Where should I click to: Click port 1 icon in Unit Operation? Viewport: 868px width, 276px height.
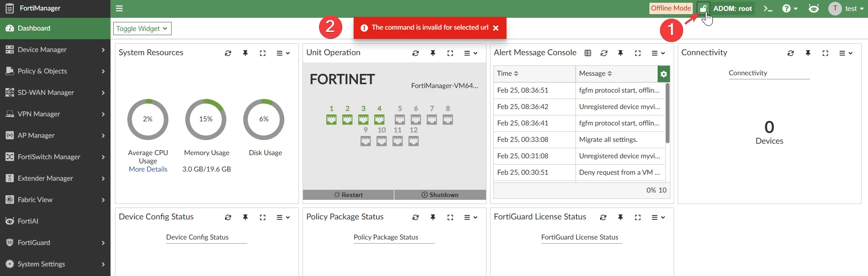point(331,120)
